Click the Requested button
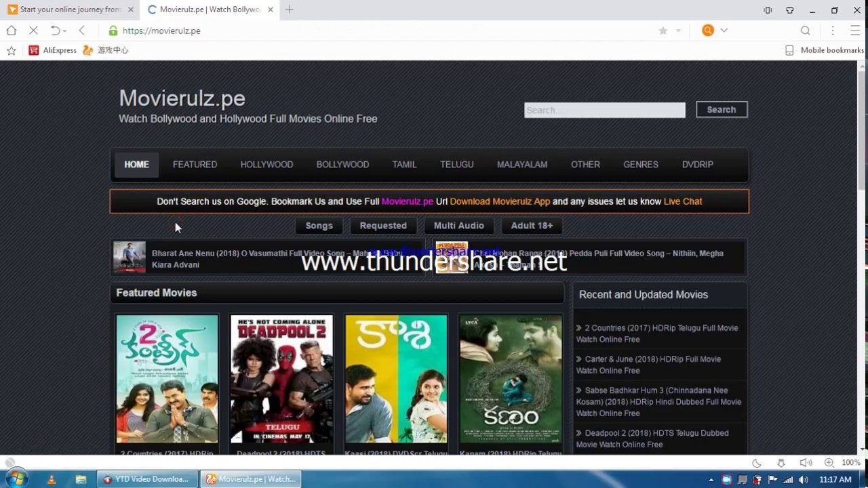The height and width of the screenshot is (488, 868). tap(383, 226)
